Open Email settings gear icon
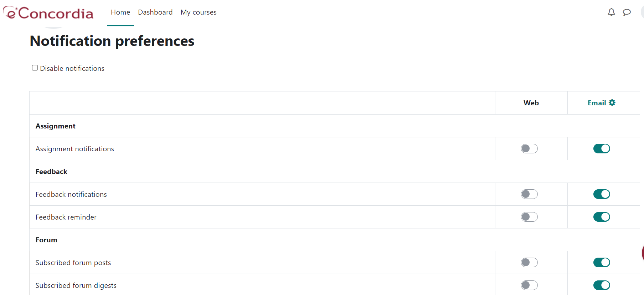The height and width of the screenshot is (295, 644). (612, 103)
